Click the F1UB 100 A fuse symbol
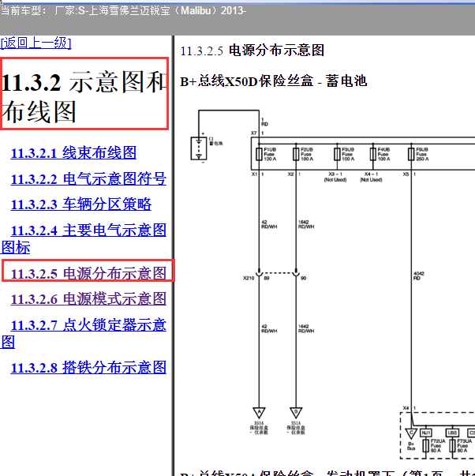Image resolution: width=475 pixels, height=476 pixels. (259, 154)
